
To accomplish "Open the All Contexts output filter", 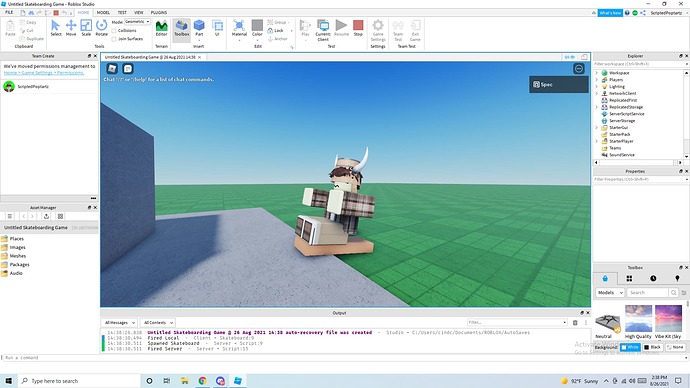I will pos(158,322).
